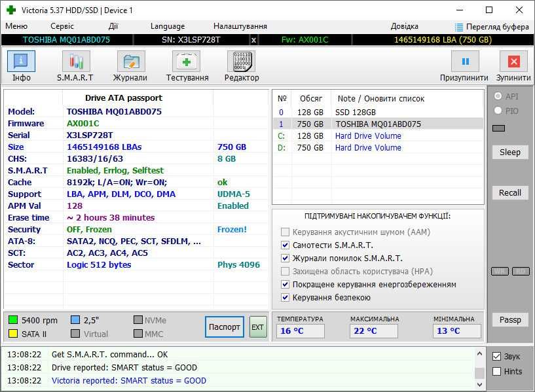The image size is (535, 392).
Task: Click the Призупинити pause icon
Action: (x=465, y=62)
